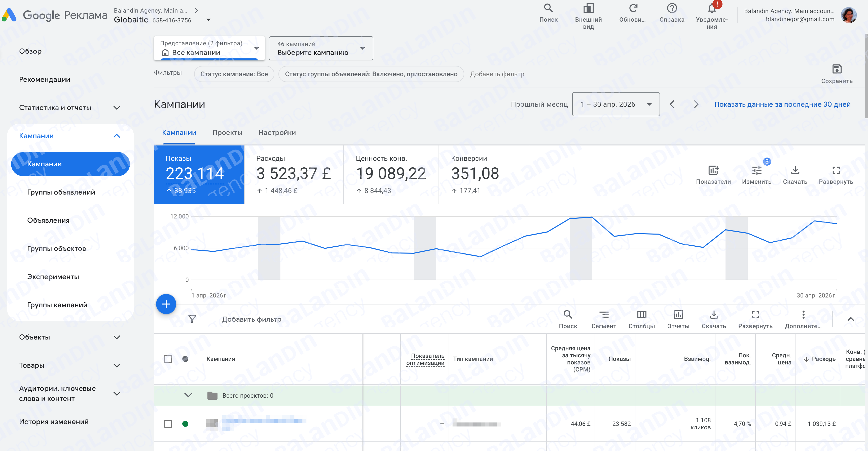
Task: Expand the Товары sidebar section
Action: click(x=117, y=365)
